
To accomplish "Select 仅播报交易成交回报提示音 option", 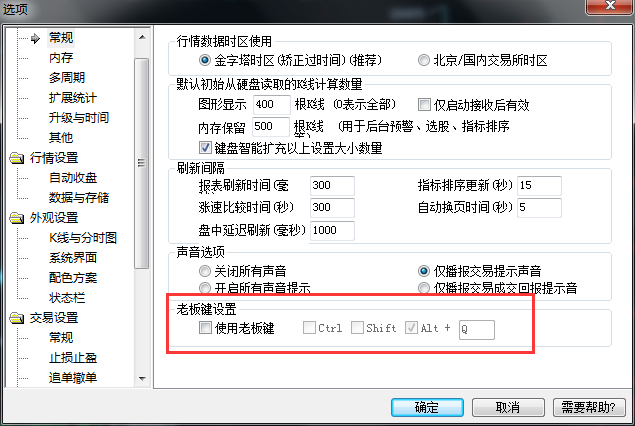I will (x=424, y=288).
